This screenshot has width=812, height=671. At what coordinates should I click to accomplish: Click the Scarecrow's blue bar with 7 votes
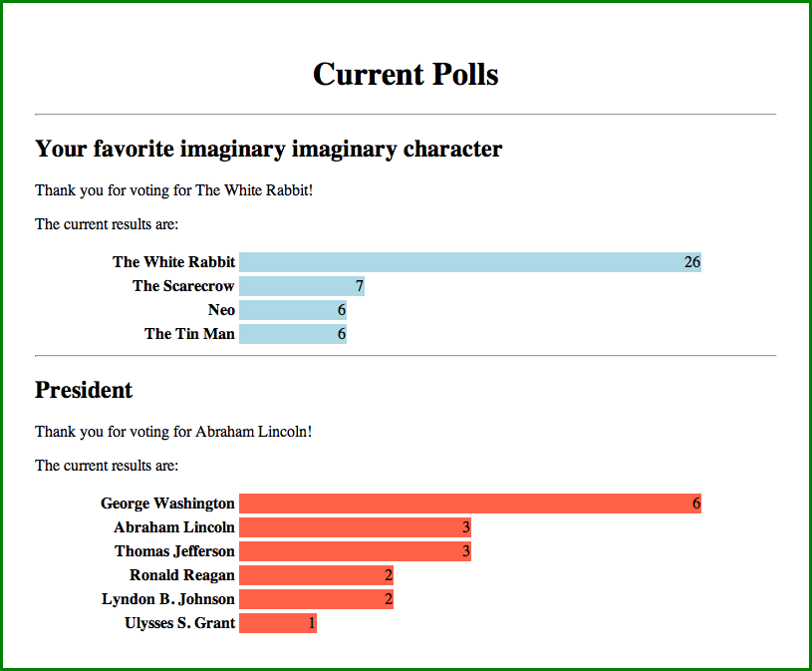(301, 286)
